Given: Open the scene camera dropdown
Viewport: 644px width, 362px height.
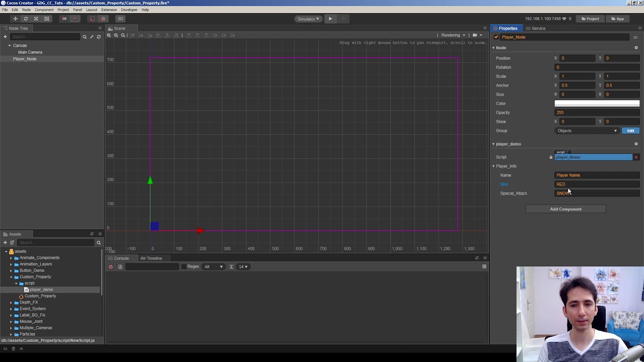Looking at the screenshot, I should 476,35.
